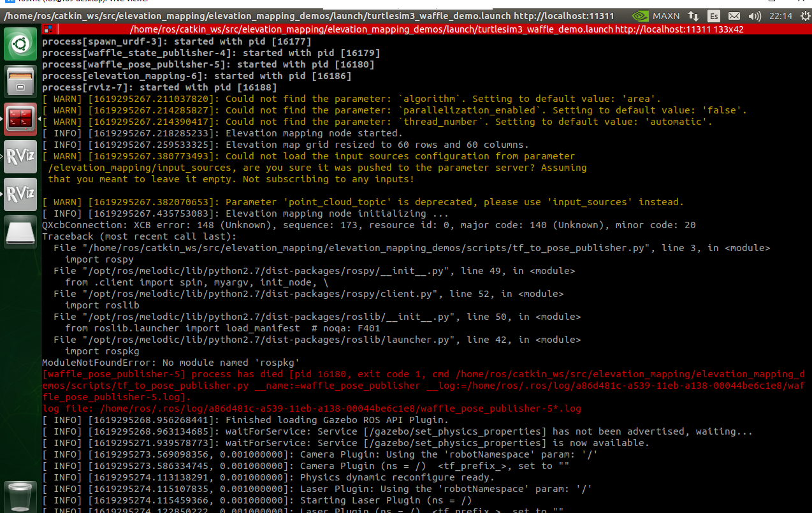Open the Ubuntu Dash search launcher

pyautogui.click(x=20, y=44)
